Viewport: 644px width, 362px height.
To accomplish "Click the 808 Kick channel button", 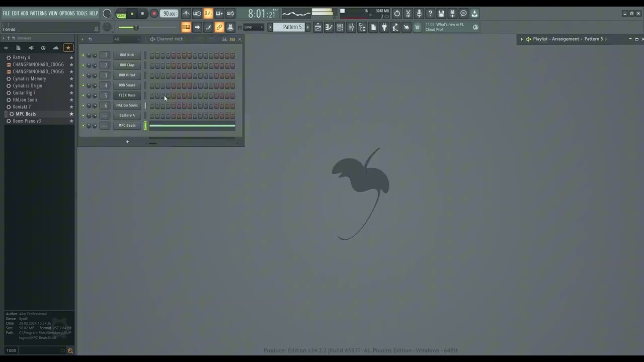I will [127, 55].
